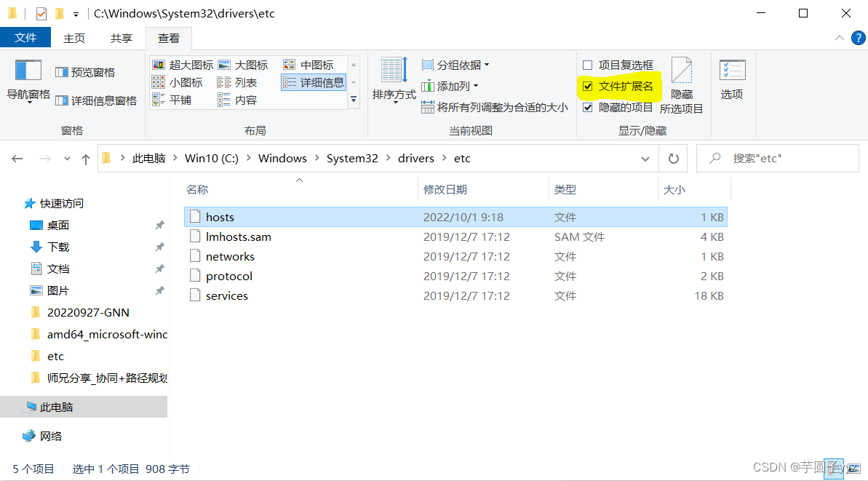Open address bar history dropdown
868x481 pixels.
(x=645, y=159)
